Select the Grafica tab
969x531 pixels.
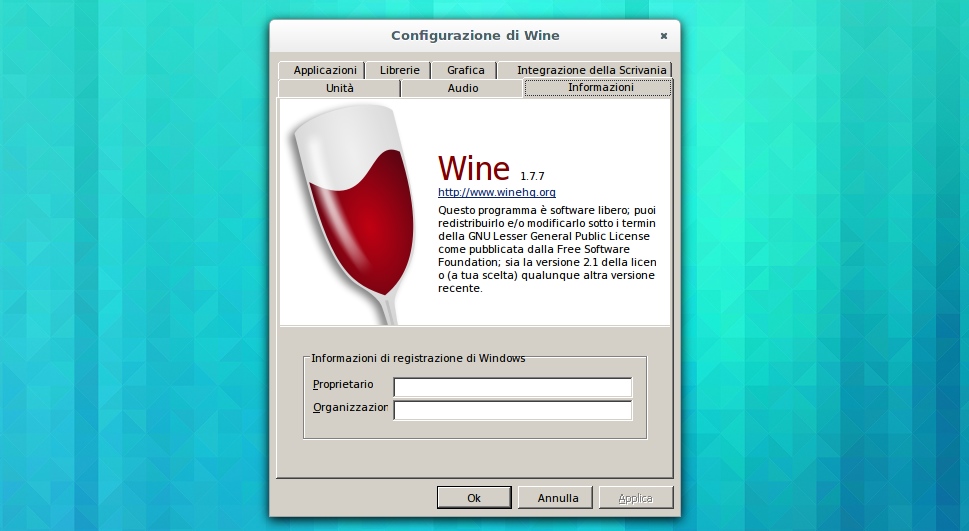click(465, 70)
